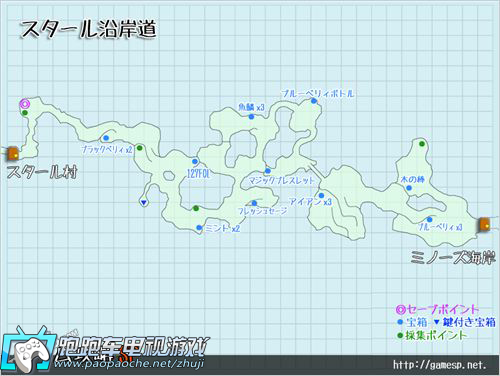Open the paopaoche.net/zhuji watermark link
This screenshot has width=500, height=376.
(x=129, y=363)
